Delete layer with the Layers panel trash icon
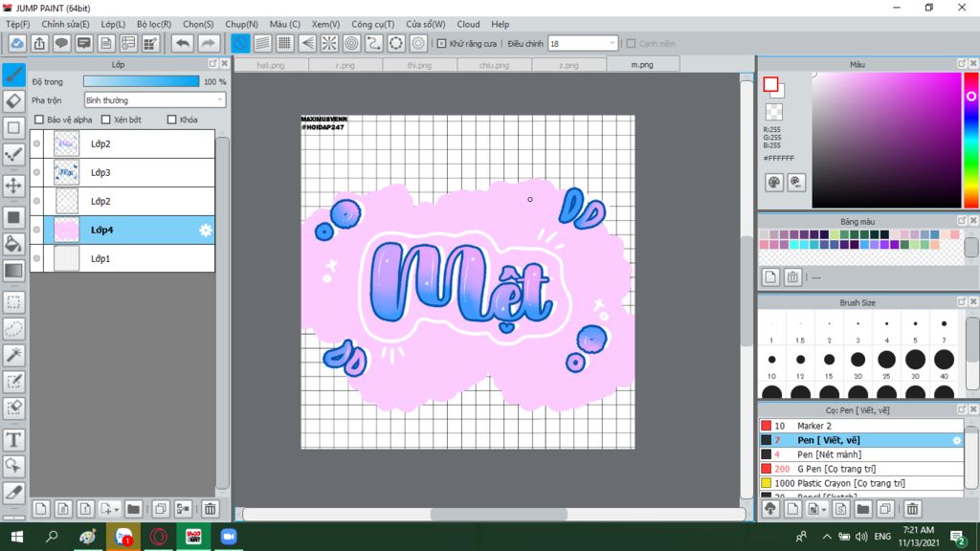Screen dimensions: 980x551 pyautogui.click(x=210, y=509)
